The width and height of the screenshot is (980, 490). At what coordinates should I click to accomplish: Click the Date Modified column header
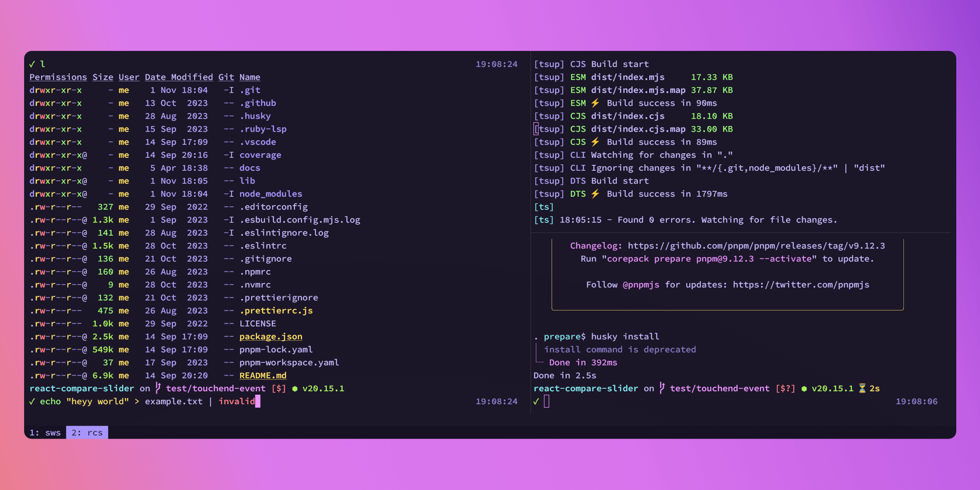(x=179, y=77)
